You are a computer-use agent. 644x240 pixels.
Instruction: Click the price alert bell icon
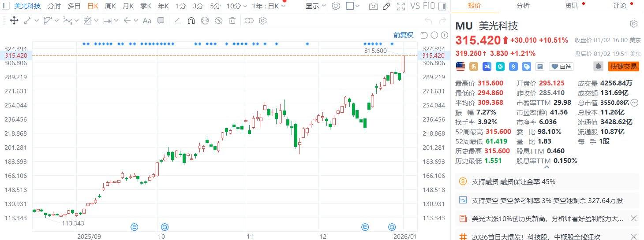coord(598,66)
